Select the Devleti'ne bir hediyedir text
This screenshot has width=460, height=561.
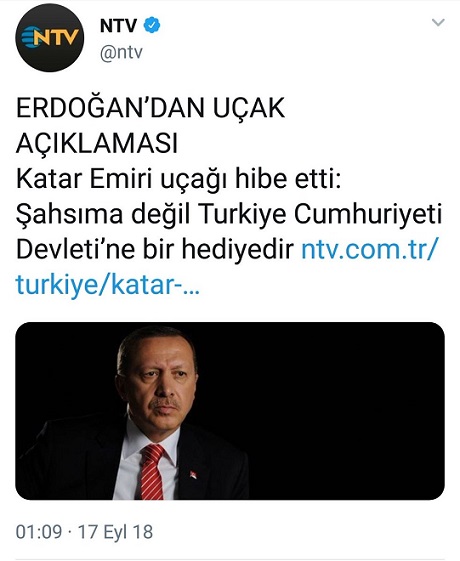(155, 249)
